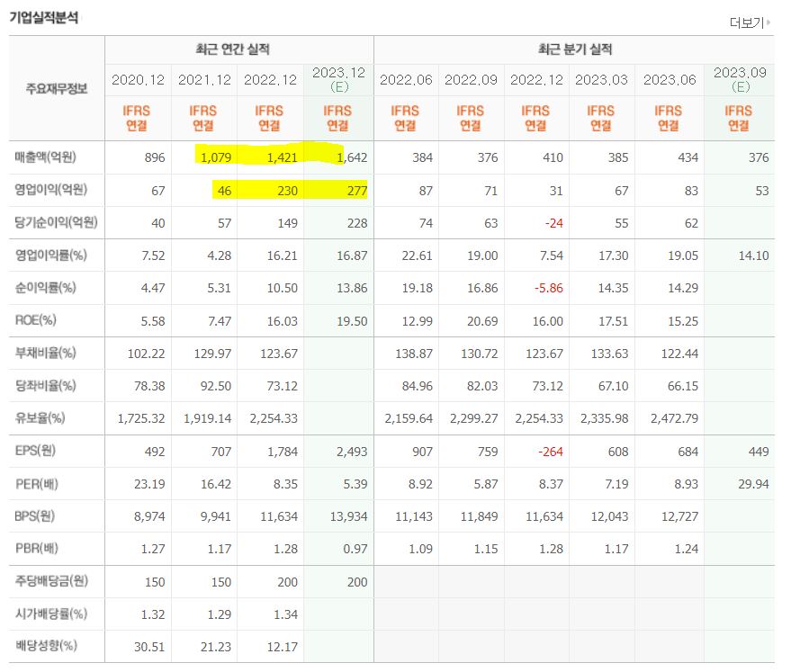Select the 순이익률(%) row label
The width and height of the screenshot is (791, 672).
(45, 288)
